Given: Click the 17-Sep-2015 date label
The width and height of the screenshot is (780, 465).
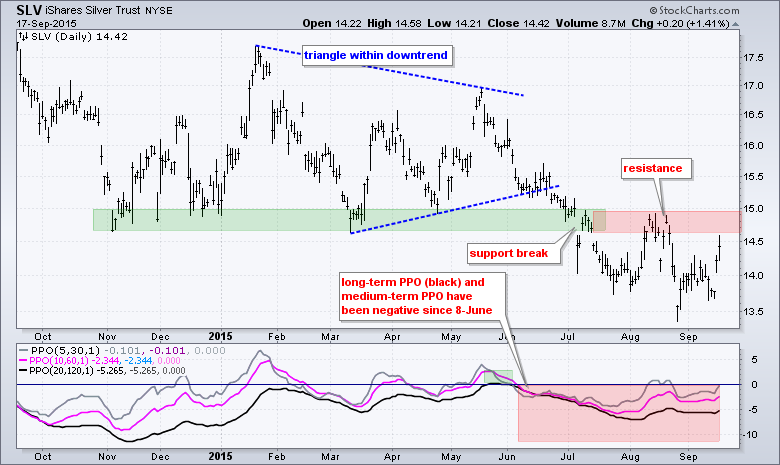Looking at the screenshot, I should coord(46,23).
